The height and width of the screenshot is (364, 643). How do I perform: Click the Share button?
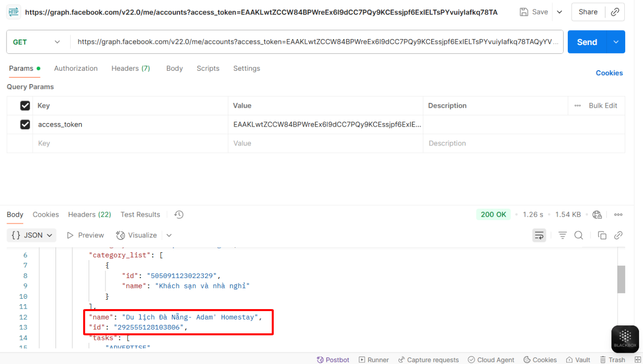pyautogui.click(x=588, y=12)
